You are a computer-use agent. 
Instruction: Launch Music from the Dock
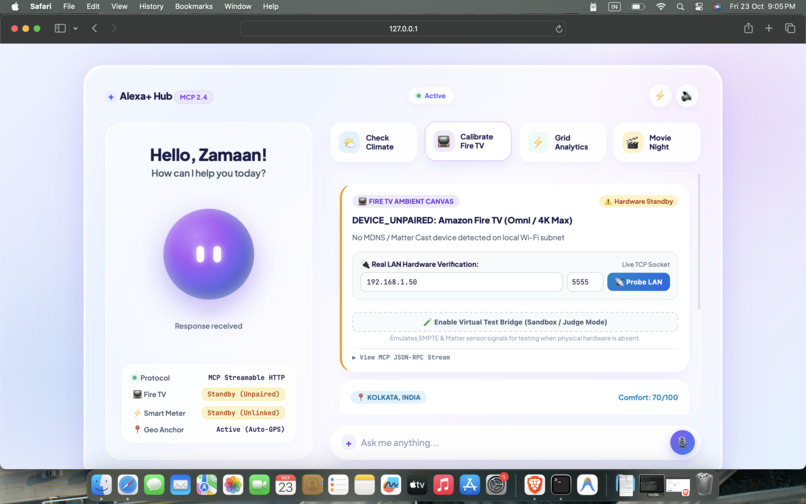(443, 484)
